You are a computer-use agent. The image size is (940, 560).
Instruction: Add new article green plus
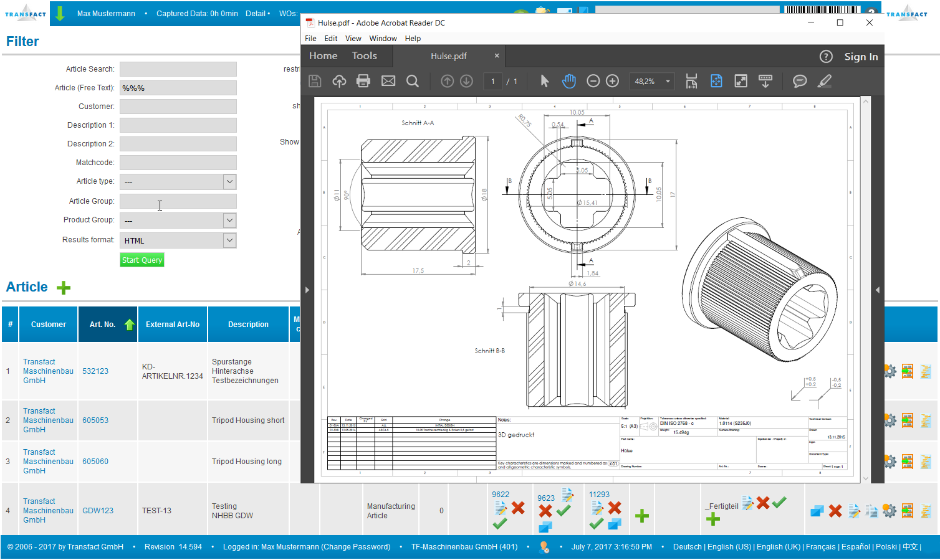pos(64,288)
